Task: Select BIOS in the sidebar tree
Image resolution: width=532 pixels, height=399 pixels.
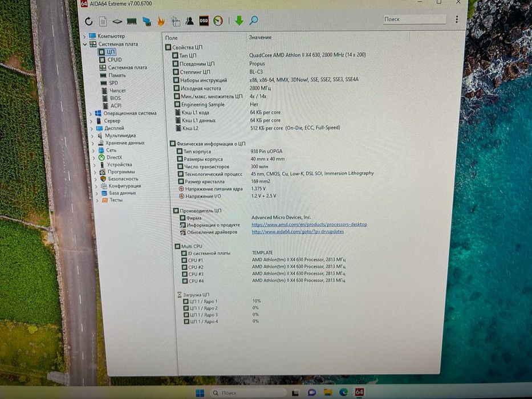Action: coord(112,98)
